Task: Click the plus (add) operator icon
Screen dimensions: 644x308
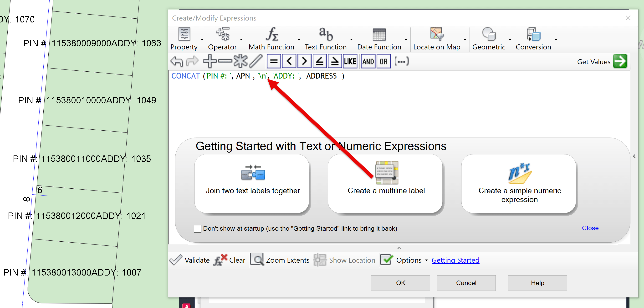Action: click(210, 61)
